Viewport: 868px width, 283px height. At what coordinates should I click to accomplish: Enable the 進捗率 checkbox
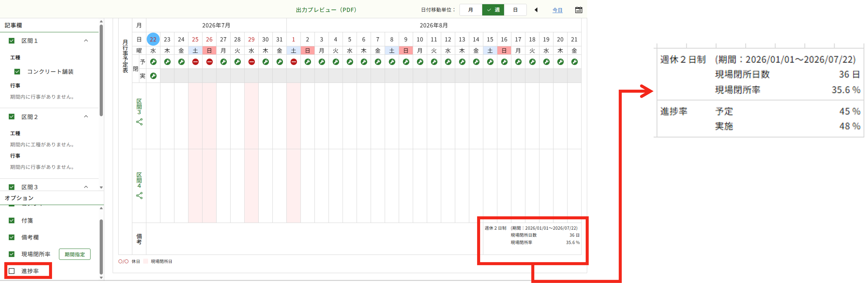point(12,271)
